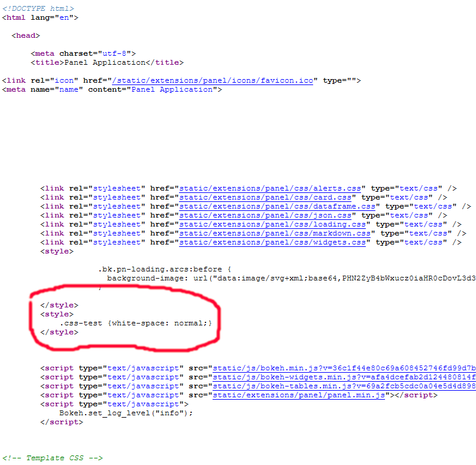Open the card.css stylesheet link
Viewport: 476px width, 465px height.
pos(265,197)
